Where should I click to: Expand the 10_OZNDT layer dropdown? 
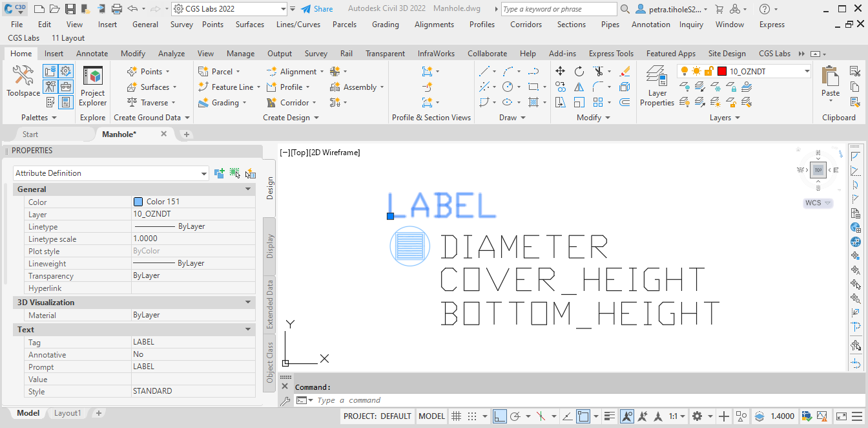pyautogui.click(x=807, y=72)
